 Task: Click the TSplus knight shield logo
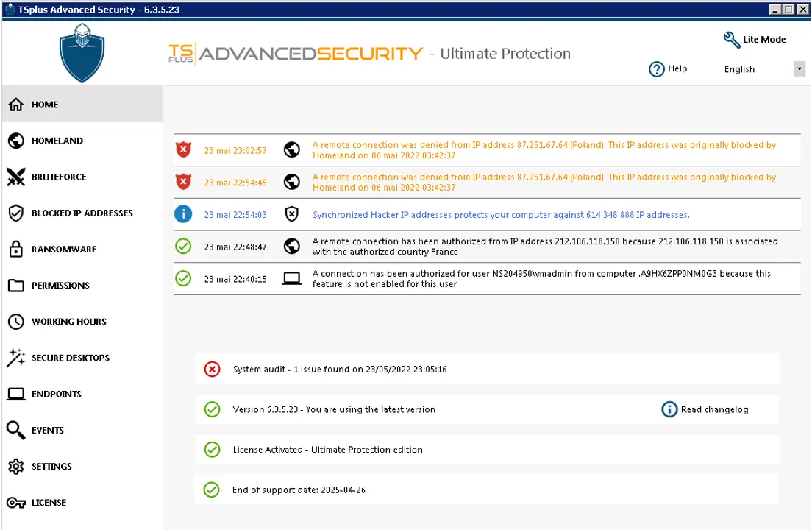(x=82, y=53)
